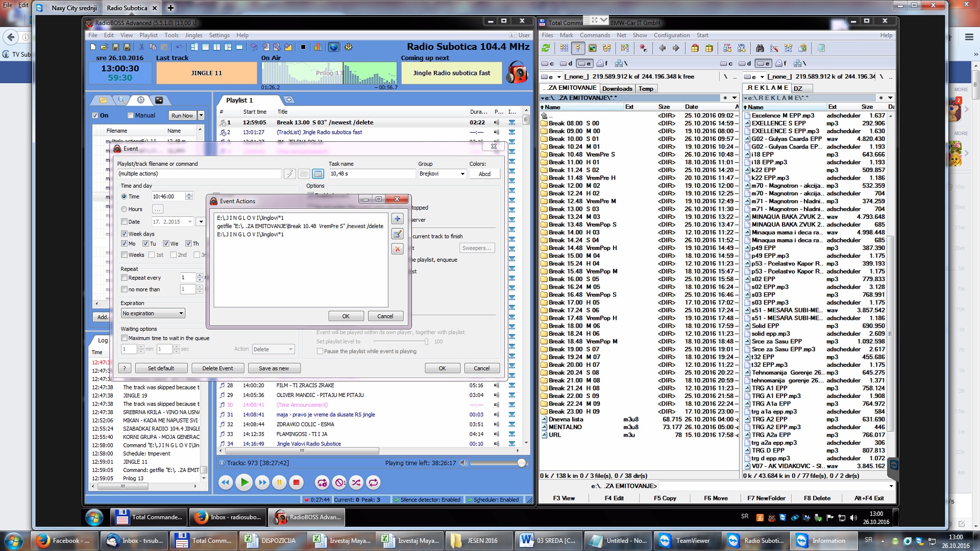Open statistics bar chart icon in RadioBOSS
The image size is (980, 551).
[x=318, y=47]
